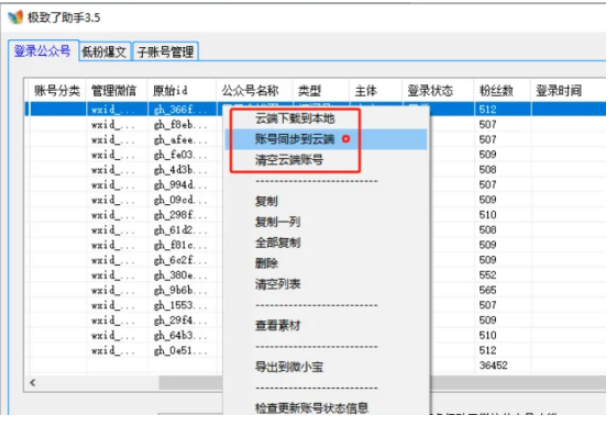
Task: Choose 清空列表 menu entry
Action: pos(277,283)
